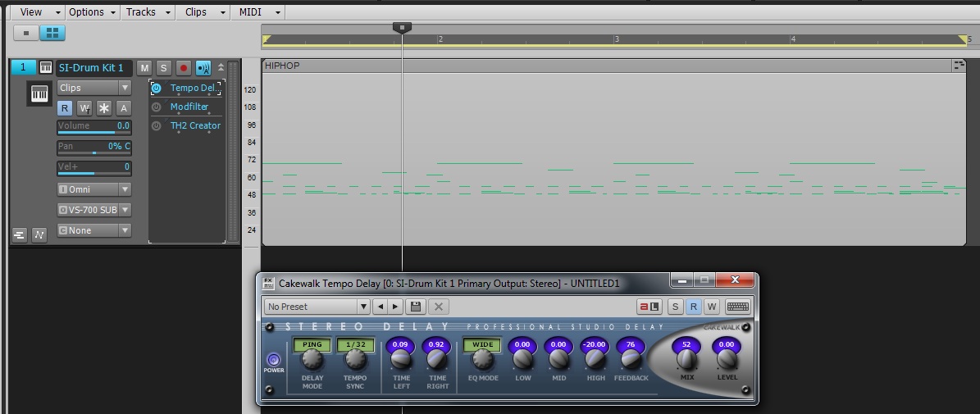Open the VS-700 SUB output dropdown

coord(93,210)
